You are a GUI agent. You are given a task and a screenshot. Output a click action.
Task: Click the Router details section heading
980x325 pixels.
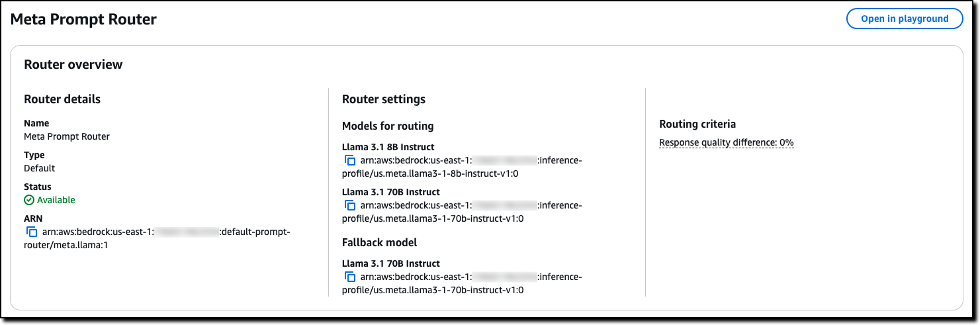62,99
